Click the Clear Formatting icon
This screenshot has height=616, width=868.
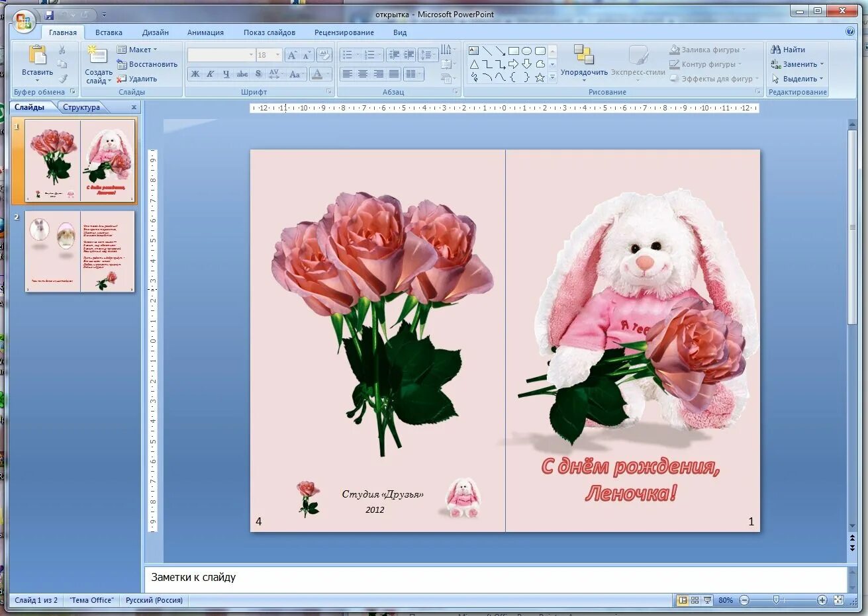(324, 55)
